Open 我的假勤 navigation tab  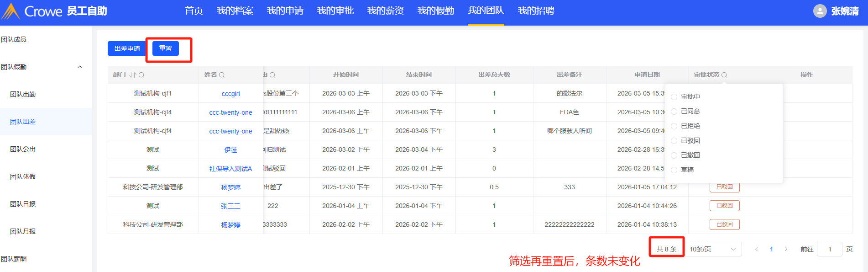[436, 11]
